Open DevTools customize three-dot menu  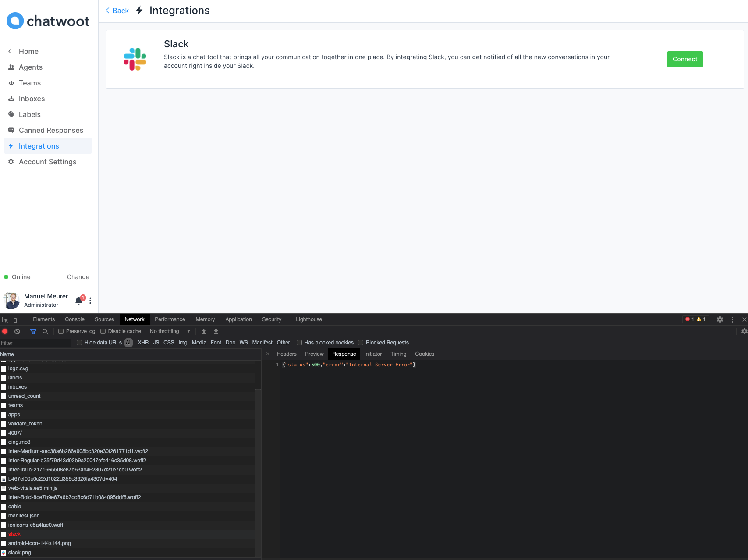[732, 319]
